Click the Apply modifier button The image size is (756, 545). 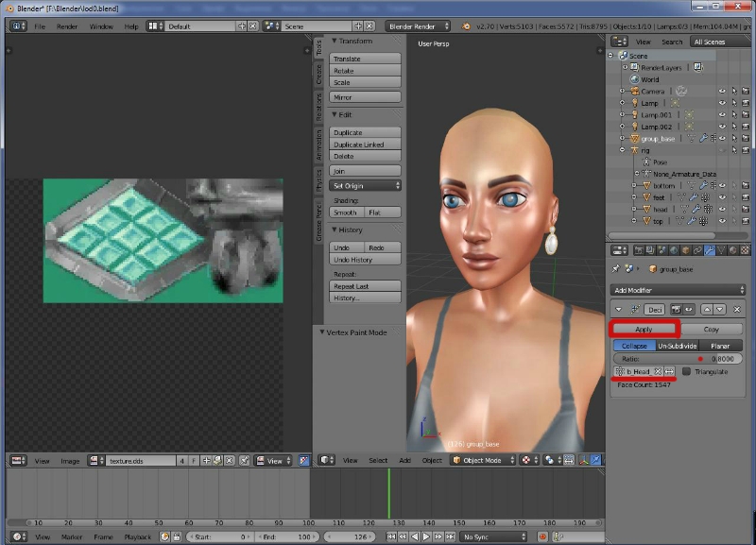click(x=644, y=329)
